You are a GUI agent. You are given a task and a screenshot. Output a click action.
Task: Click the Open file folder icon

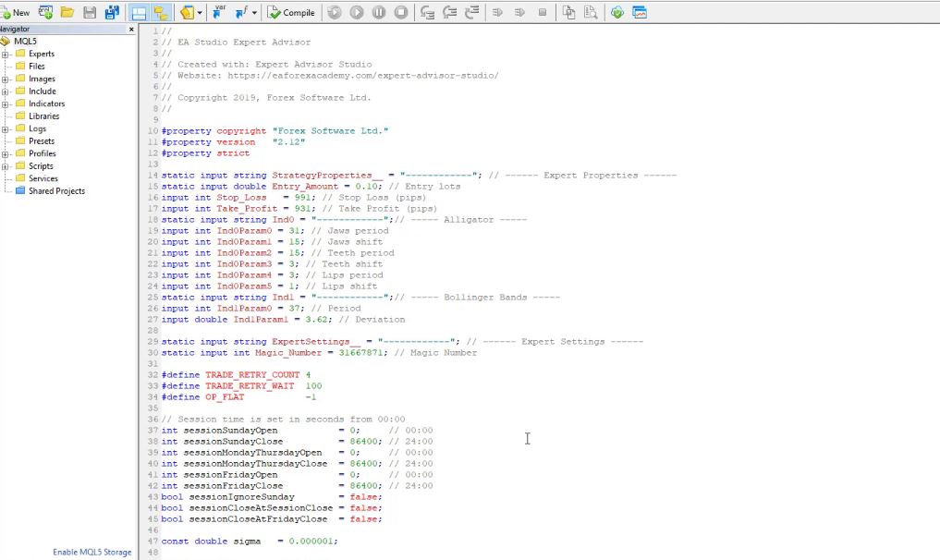(67, 13)
